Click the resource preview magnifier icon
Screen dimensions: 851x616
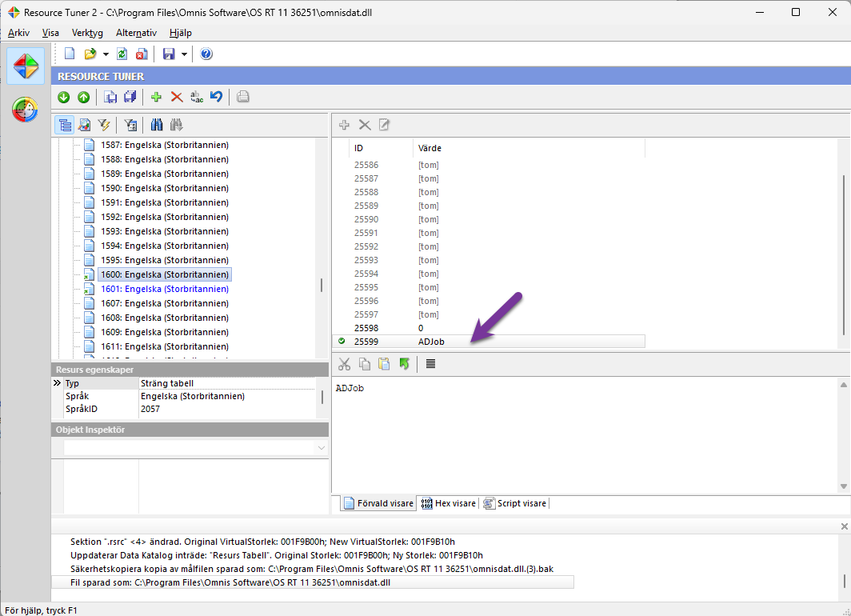coord(85,125)
